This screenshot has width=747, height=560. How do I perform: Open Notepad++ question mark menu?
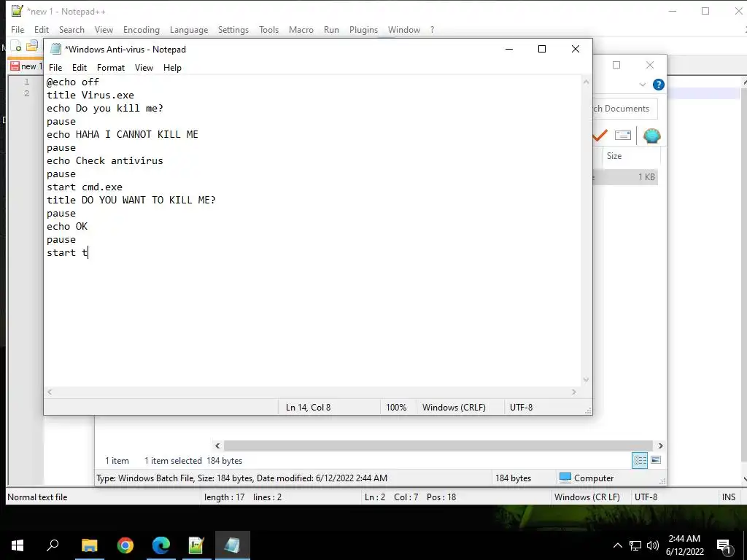click(432, 29)
